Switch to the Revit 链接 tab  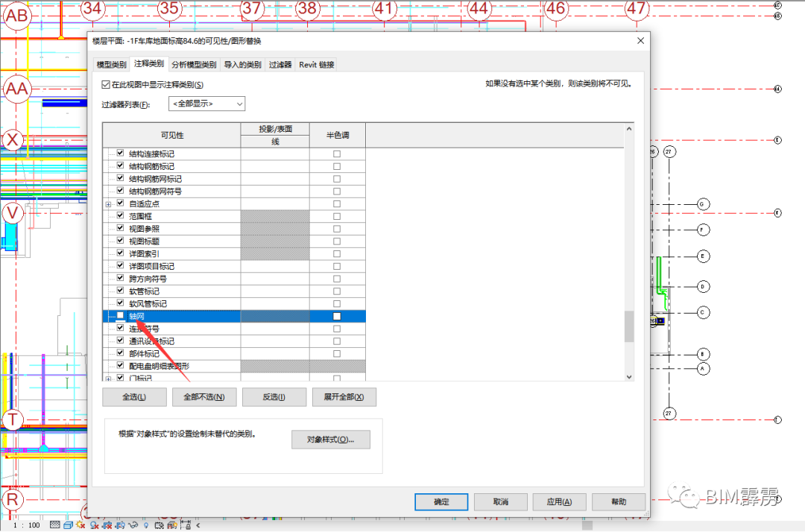coord(317,65)
